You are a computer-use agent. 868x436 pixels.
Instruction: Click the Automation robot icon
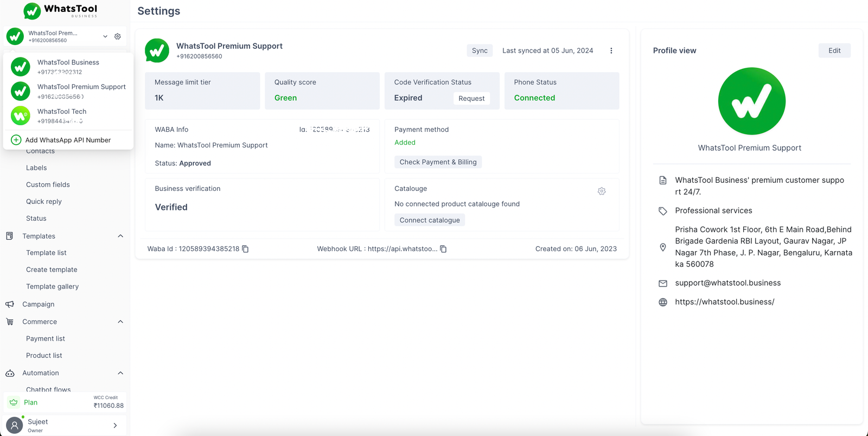pyautogui.click(x=10, y=373)
